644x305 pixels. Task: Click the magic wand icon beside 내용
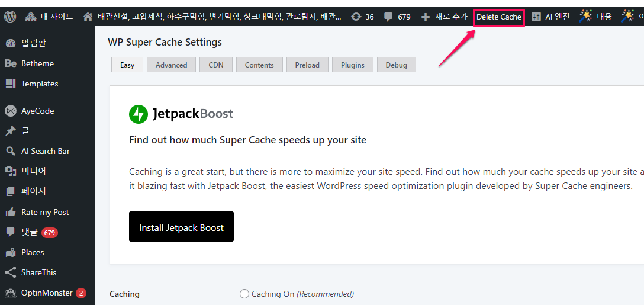[x=585, y=17]
